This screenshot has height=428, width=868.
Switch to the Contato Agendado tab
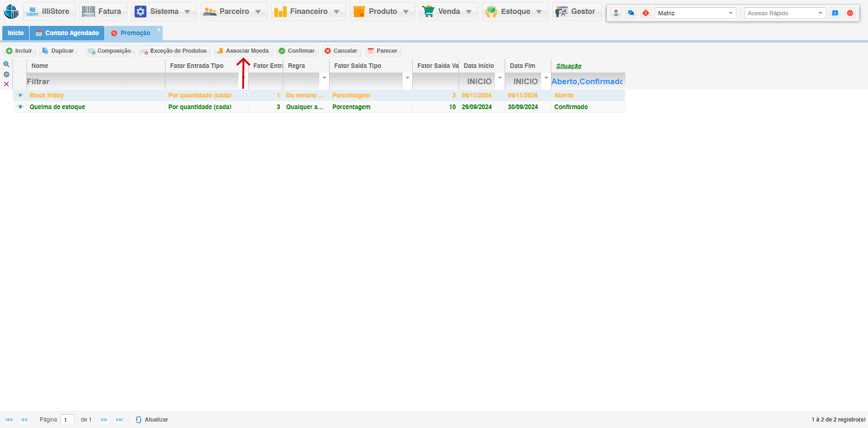point(67,33)
